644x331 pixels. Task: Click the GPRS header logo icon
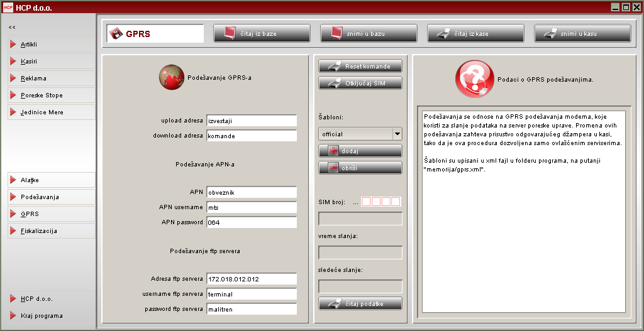tap(116, 34)
